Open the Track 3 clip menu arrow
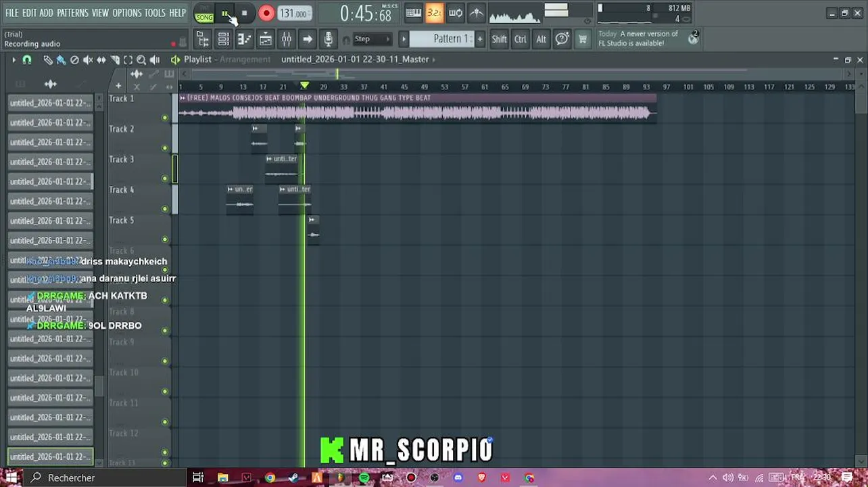Screen dimensions: 868x487 269,159
